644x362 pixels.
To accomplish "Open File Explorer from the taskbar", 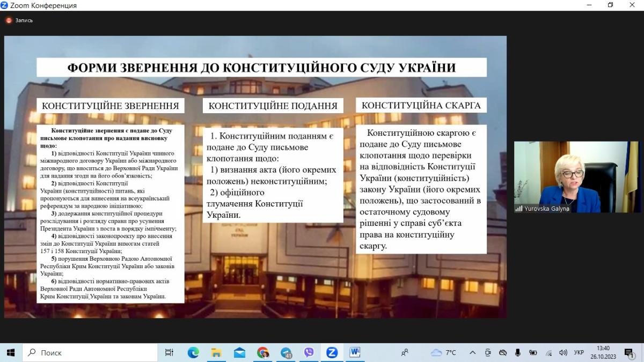I will tap(216, 352).
